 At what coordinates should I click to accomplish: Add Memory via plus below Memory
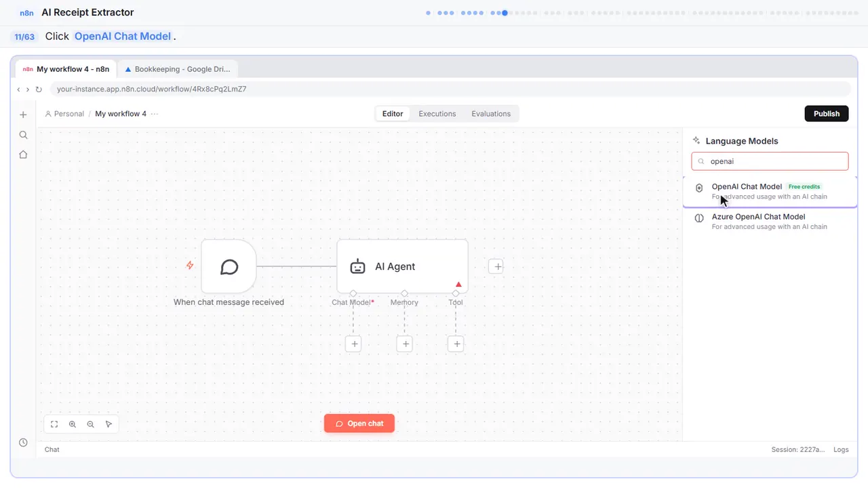(405, 344)
